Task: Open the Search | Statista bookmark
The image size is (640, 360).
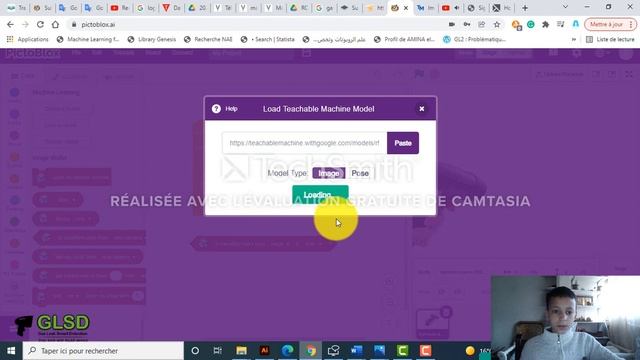Action: coord(268,39)
